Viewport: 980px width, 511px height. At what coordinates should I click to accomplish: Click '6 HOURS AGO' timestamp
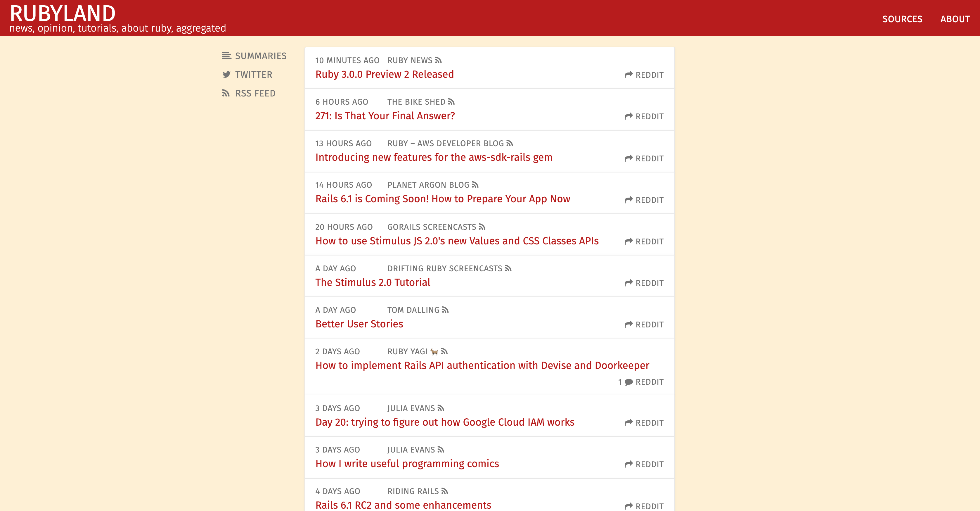click(x=342, y=102)
